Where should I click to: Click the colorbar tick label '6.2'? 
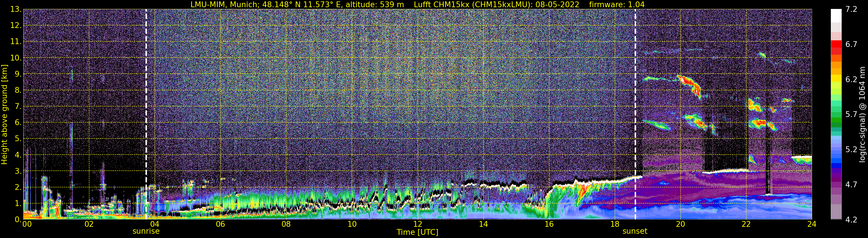(x=851, y=80)
